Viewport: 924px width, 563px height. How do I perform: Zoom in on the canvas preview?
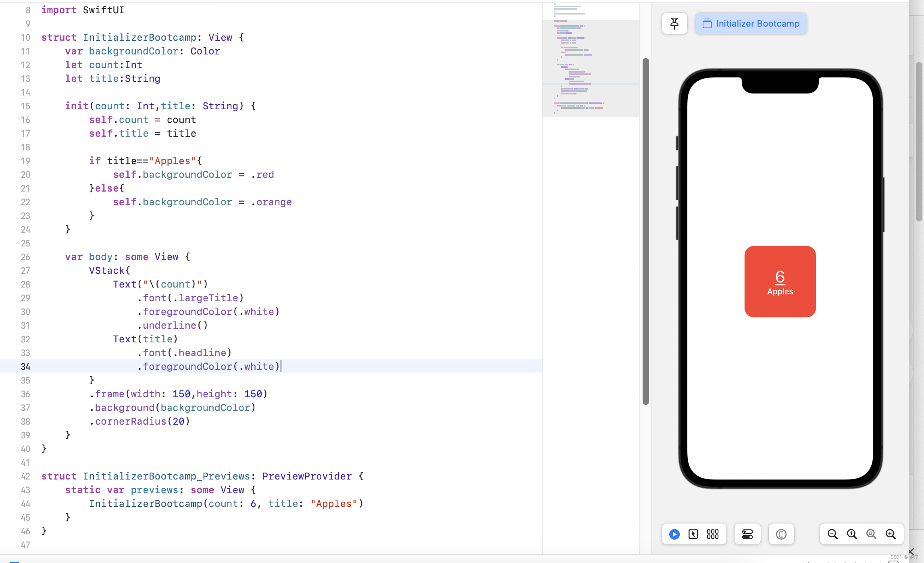point(891,534)
